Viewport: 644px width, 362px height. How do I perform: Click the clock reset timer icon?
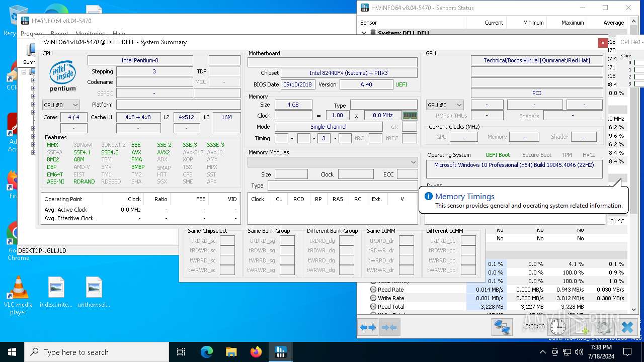click(x=558, y=327)
